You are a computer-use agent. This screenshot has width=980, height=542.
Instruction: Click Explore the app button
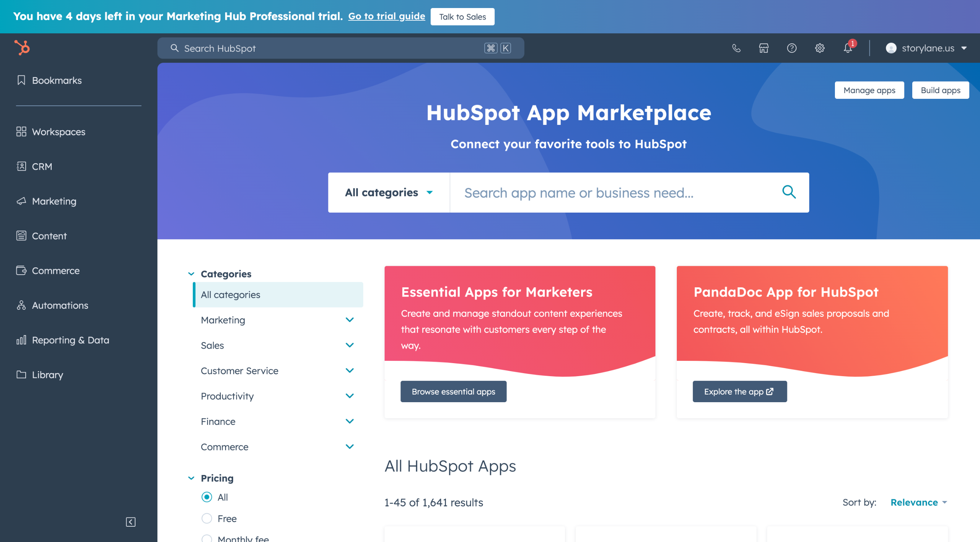pos(740,391)
